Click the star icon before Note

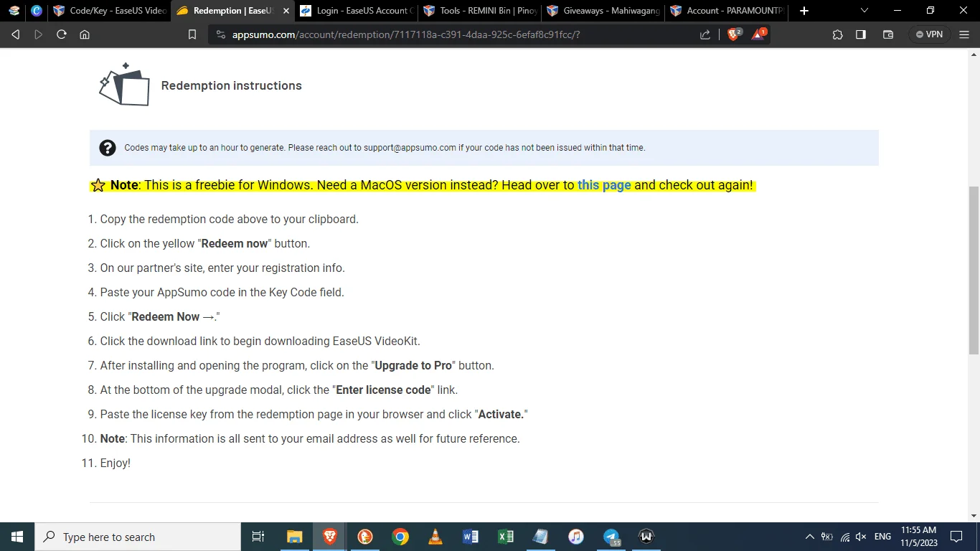coord(98,185)
